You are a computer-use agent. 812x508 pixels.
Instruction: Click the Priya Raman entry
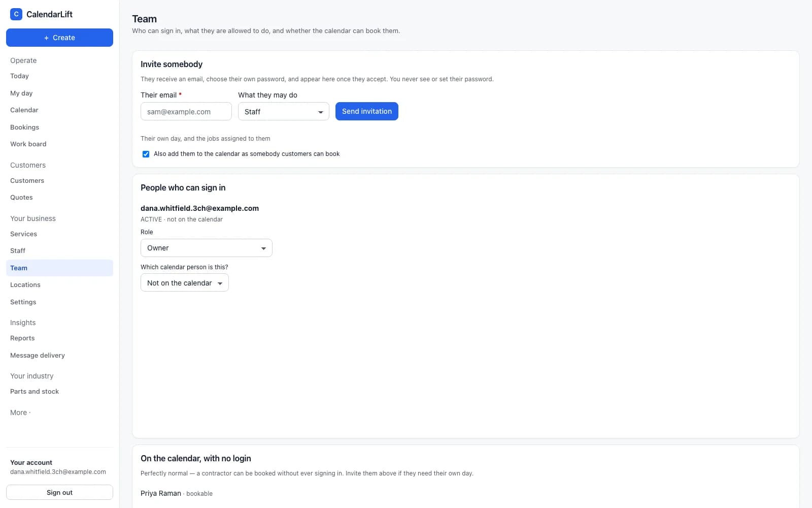(x=161, y=493)
